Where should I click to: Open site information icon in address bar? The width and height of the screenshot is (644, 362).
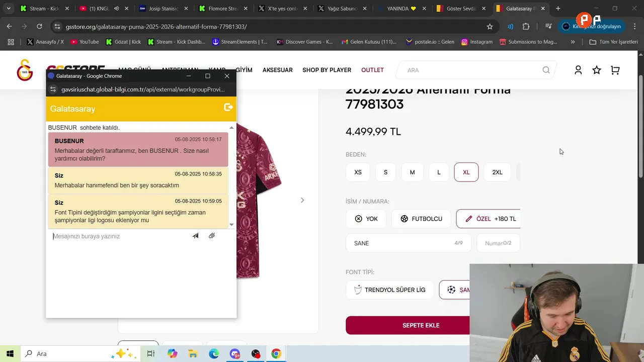pyautogui.click(x=57, y=27)
